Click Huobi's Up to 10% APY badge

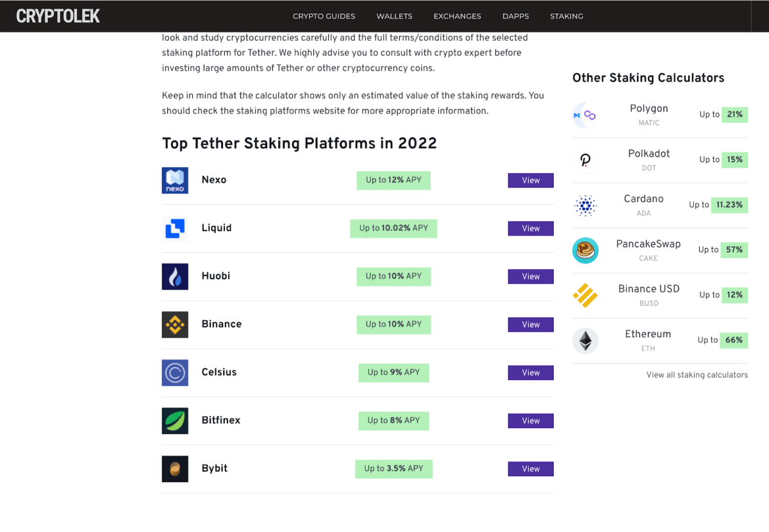click(393, 276)
